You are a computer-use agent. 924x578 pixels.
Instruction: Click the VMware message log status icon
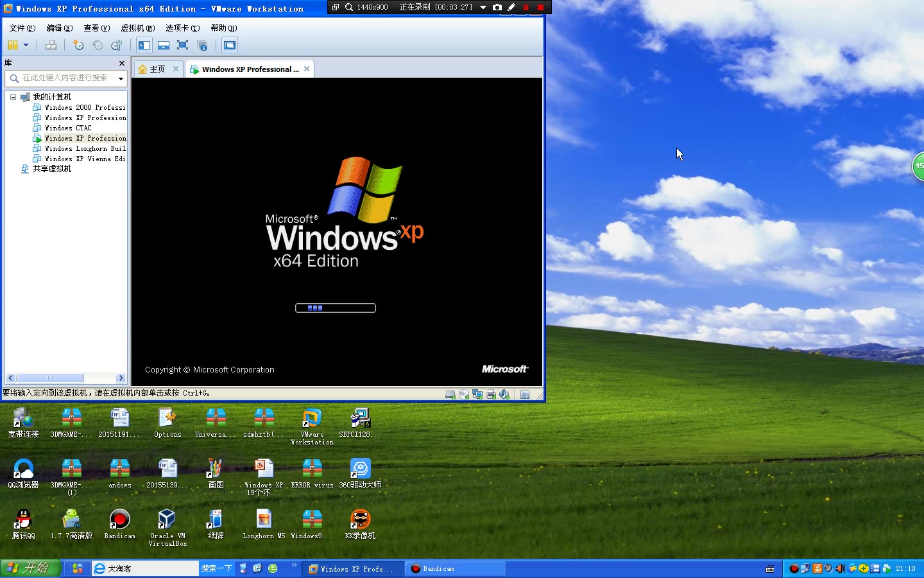coord(525,394)
